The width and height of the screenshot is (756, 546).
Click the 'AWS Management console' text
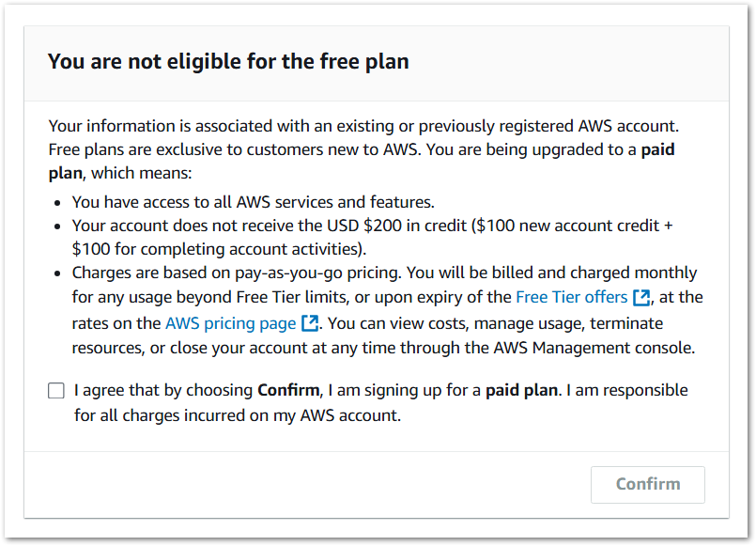[x=594, y=348]
